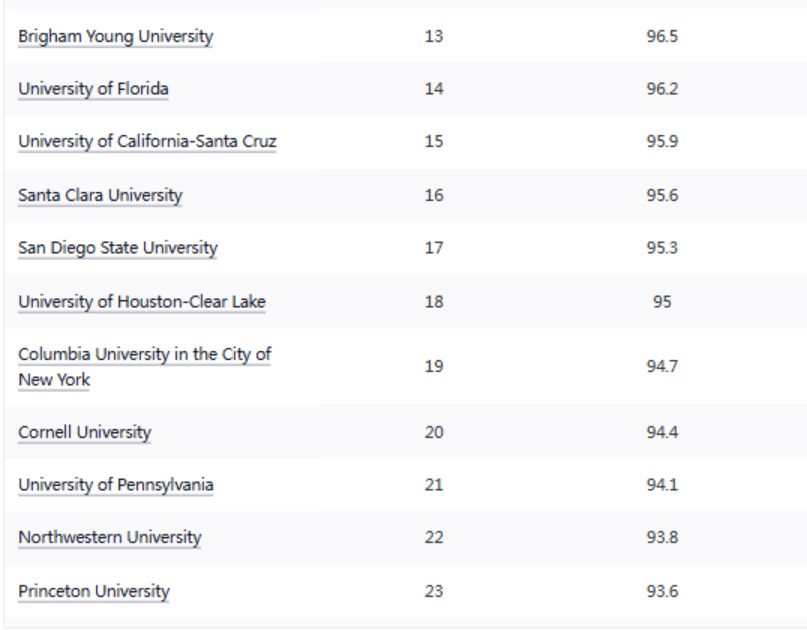
Task: Click rank 13 in Brigham Young row
Action: tap(434, 37)
